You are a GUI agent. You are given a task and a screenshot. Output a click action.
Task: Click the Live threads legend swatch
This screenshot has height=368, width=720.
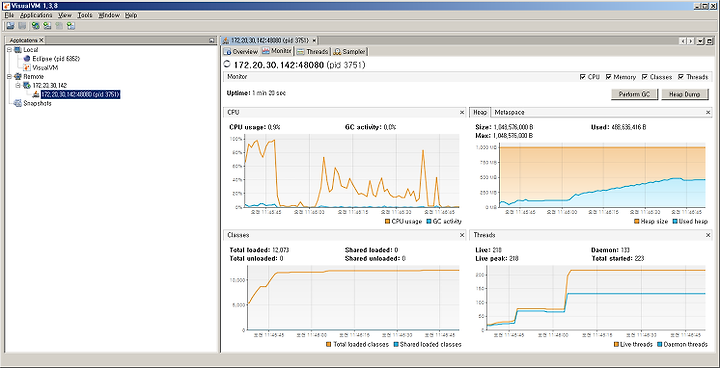(x=616, y=344)
